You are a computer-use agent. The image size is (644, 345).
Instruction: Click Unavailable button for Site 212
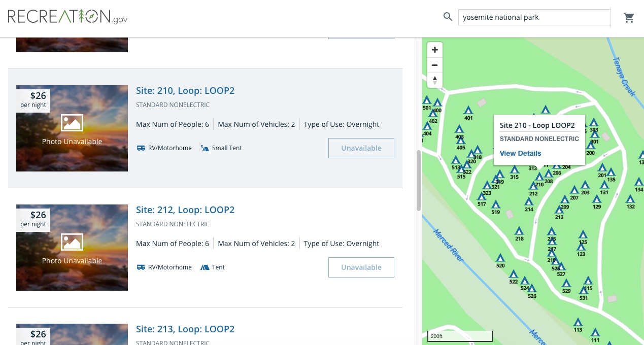coord(361,267)
